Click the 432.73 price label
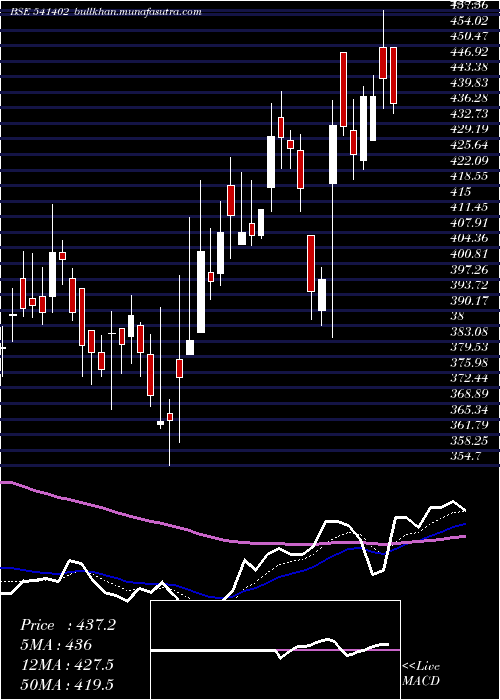This screenshot has height=700, width=500. [x=470, y=113]
